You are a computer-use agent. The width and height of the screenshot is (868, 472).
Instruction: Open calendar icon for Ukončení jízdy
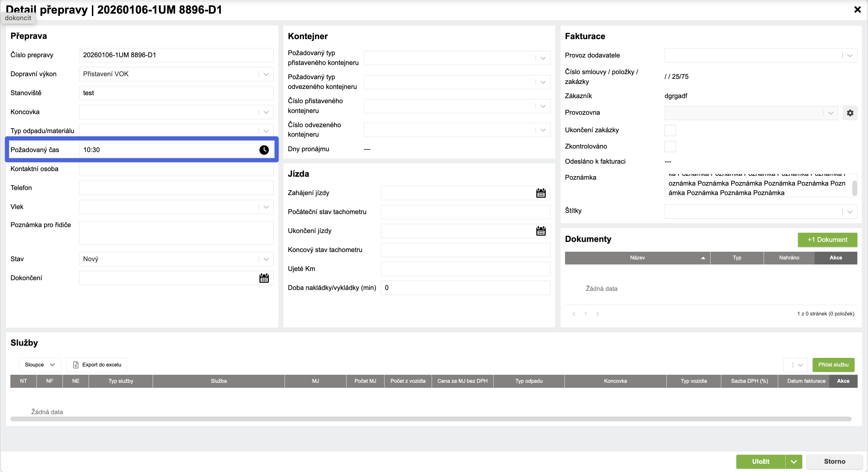point(540,231)
